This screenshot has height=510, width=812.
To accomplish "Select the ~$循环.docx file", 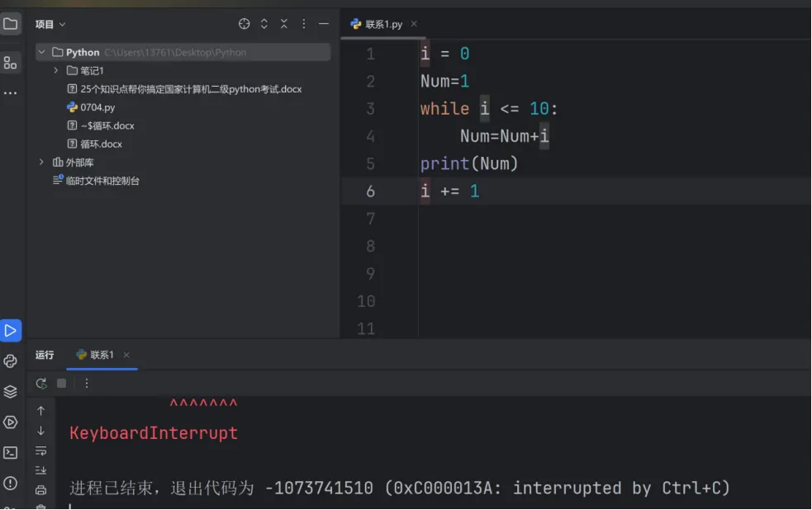I will pyautogui.click(x=101, y=125).
